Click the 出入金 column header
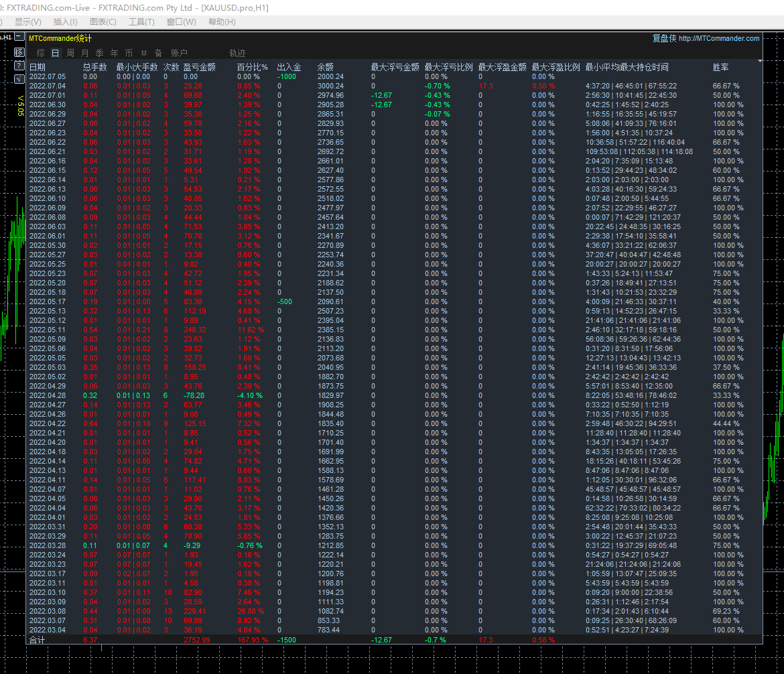Image resolution: width=784 pixels, height=674 pixels. point(289,67)
